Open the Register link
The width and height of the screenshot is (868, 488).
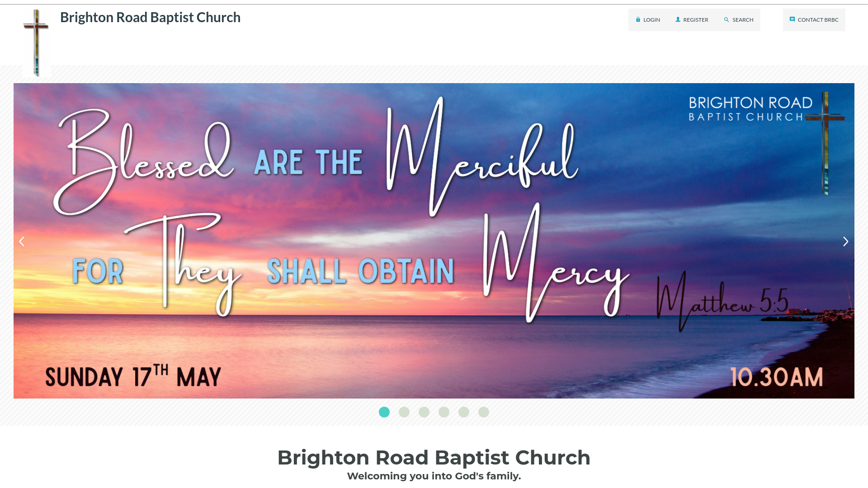(x=692, y=20)
